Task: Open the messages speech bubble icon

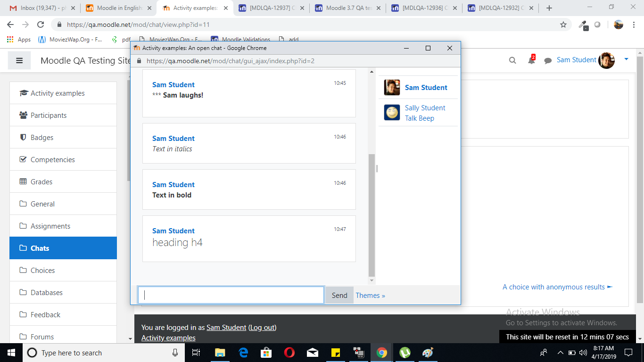Action: [548, 61]
